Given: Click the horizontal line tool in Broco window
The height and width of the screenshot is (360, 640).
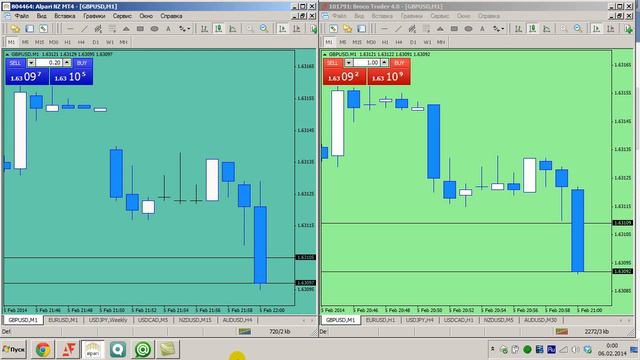Looking at the screenshot, I should click(x=384, y=29).
